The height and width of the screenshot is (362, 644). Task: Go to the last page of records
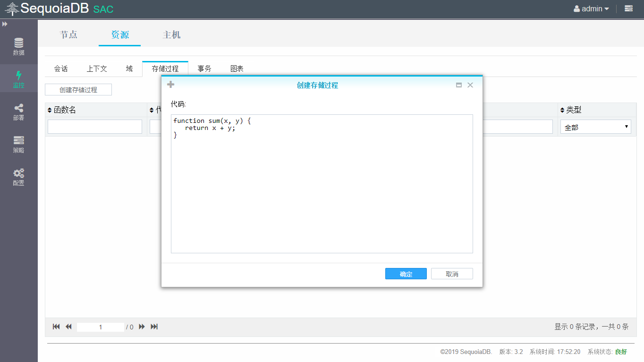(154, 327)
